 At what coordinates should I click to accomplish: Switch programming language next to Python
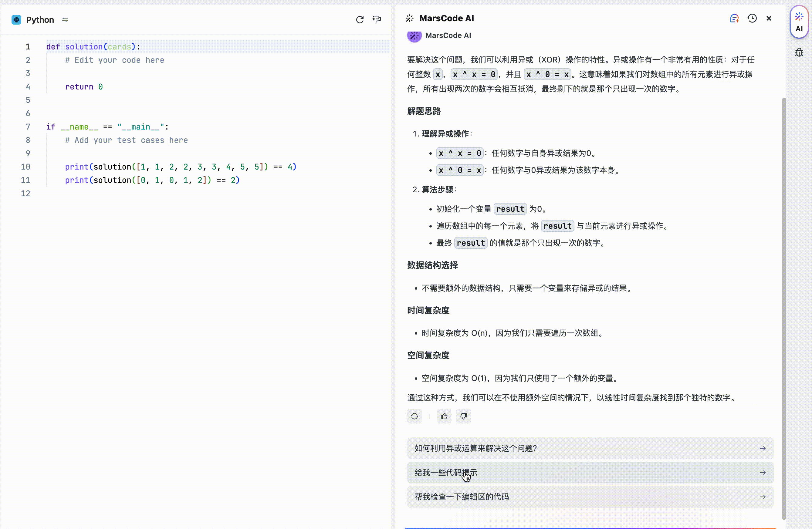[x=65, y=20]
